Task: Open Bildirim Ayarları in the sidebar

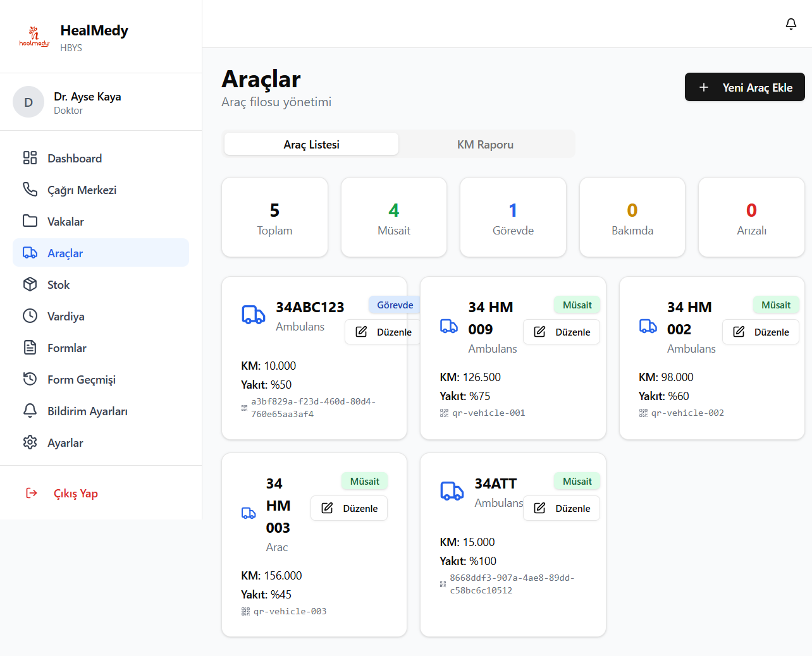Action: click(x=87, y=411)
